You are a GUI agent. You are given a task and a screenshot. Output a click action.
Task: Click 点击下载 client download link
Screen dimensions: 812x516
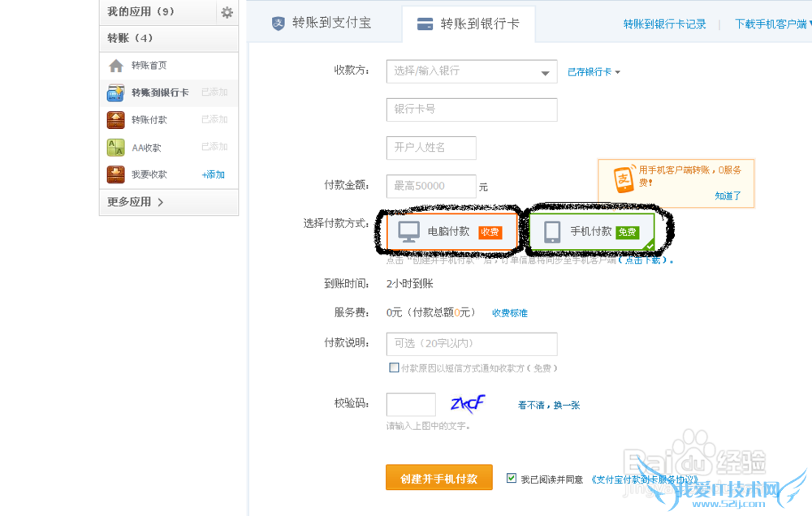coord(642,260)
